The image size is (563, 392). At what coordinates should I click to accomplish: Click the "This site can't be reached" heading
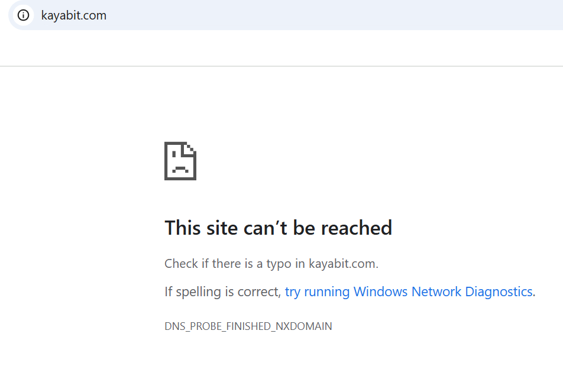tap(279, 228)
